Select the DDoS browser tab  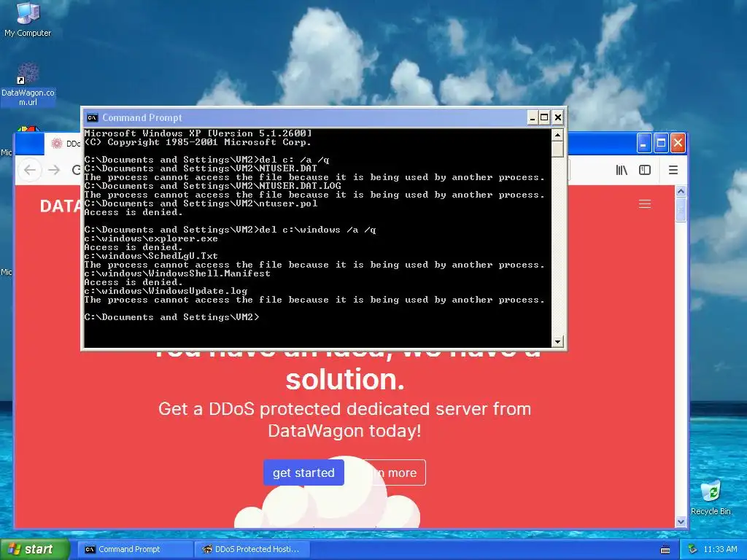[x=64, y=144]
